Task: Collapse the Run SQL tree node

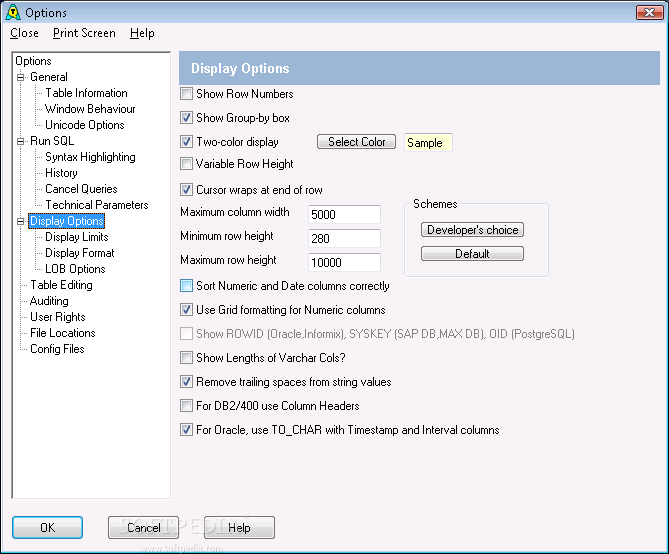Action: click(20, 141)
